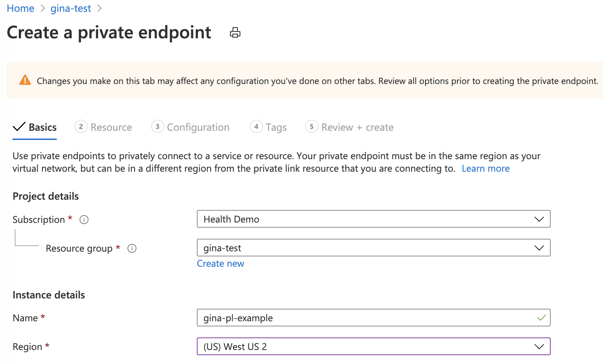Screen dimensions: 603x364
Task: Click the numbered circle on the Resource step
Action: click(x=81, y=127)
